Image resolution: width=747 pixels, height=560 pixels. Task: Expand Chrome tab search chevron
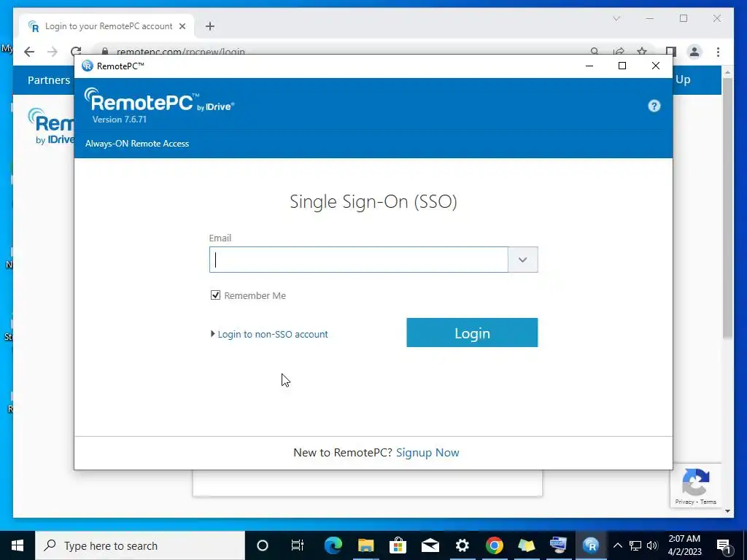[616, 18]
